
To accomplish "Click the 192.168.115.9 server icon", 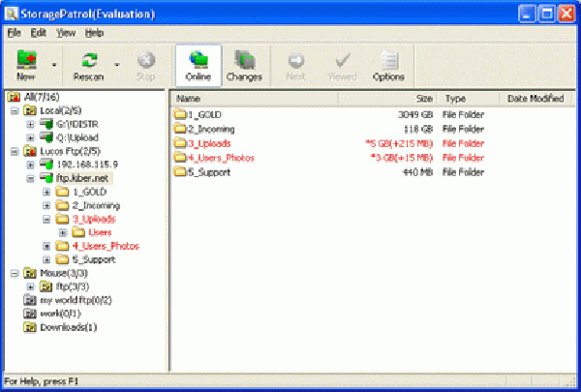I will (46, 165).
